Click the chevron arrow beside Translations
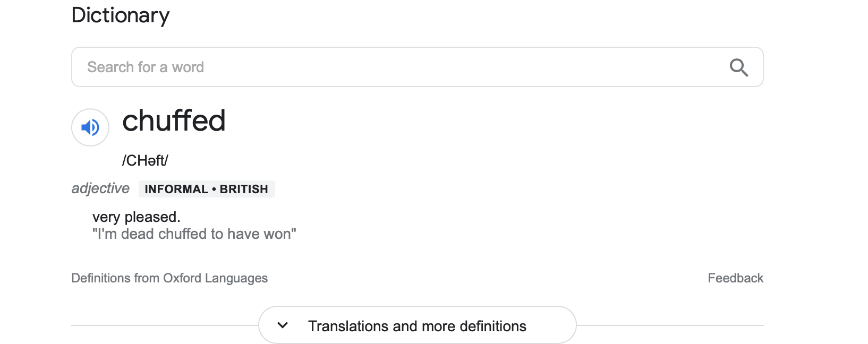Screen dimensions: 868x344 (x=283, y=325)
